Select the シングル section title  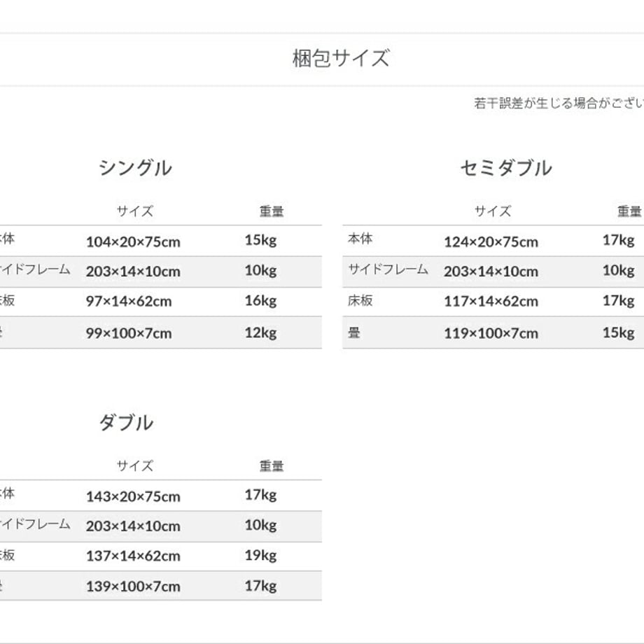(135, 167)
